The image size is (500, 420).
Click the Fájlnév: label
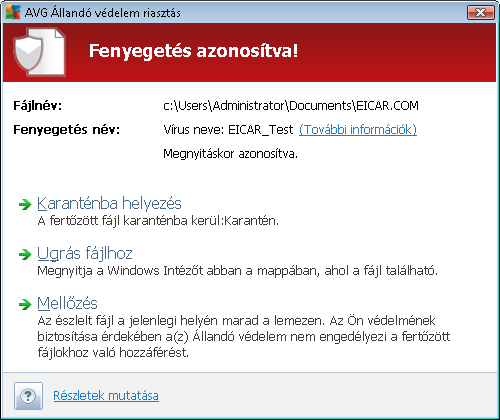click(37, 106)
